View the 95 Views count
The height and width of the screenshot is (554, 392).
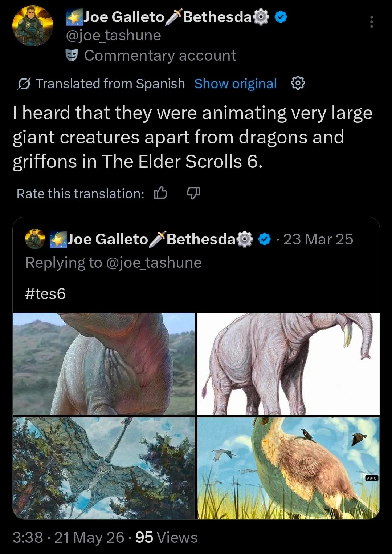(x=166, y=537)
